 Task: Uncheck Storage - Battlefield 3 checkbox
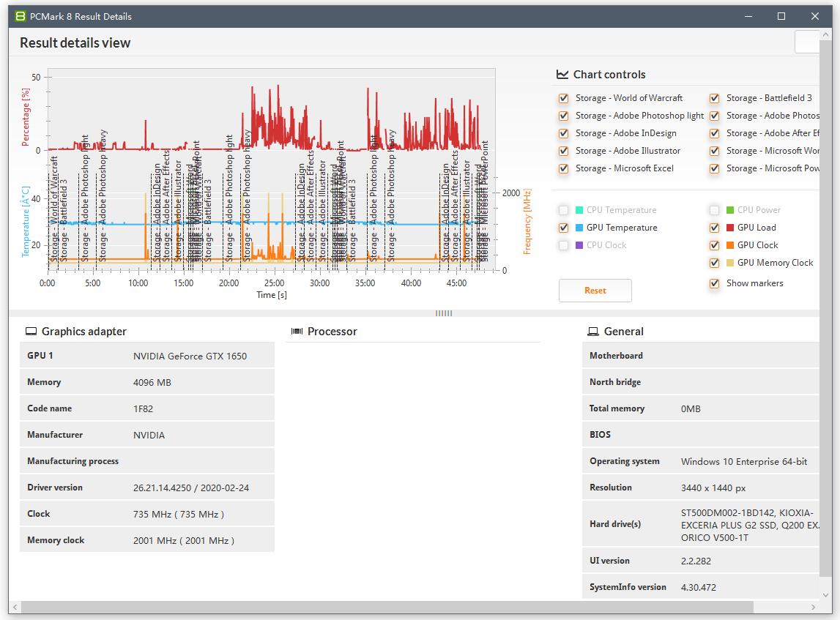(x=714, y=98)
